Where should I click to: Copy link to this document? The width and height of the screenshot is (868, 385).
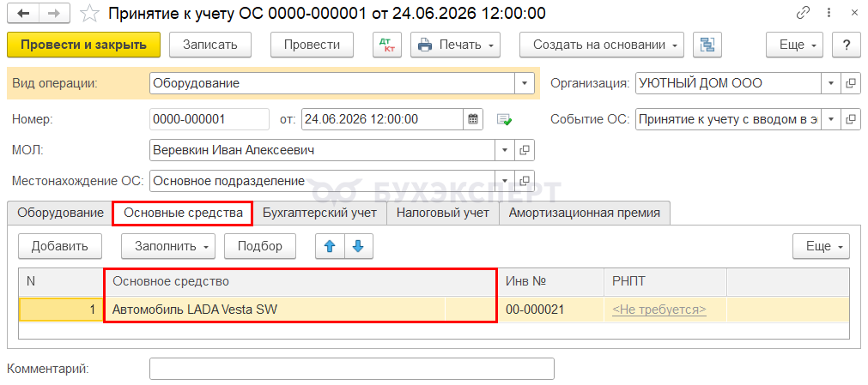click(x=804, y=13)
